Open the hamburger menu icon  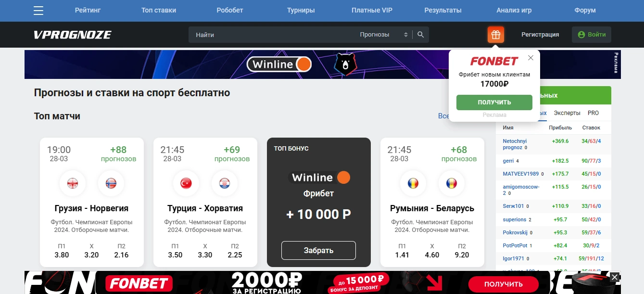(x=38, y=11)
